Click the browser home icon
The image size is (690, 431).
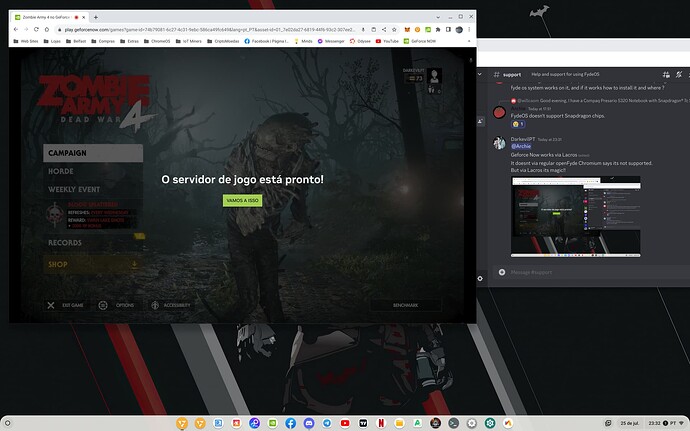pos(47,29)
